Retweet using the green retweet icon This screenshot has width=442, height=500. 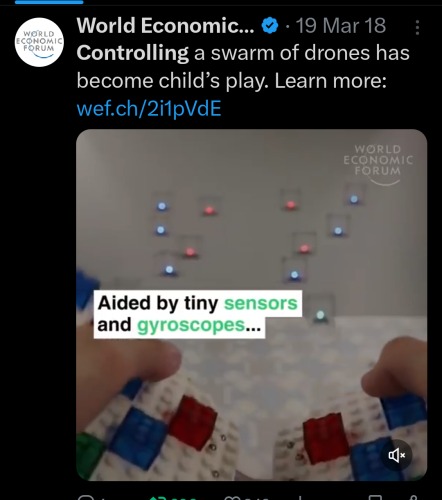point(157,498)
